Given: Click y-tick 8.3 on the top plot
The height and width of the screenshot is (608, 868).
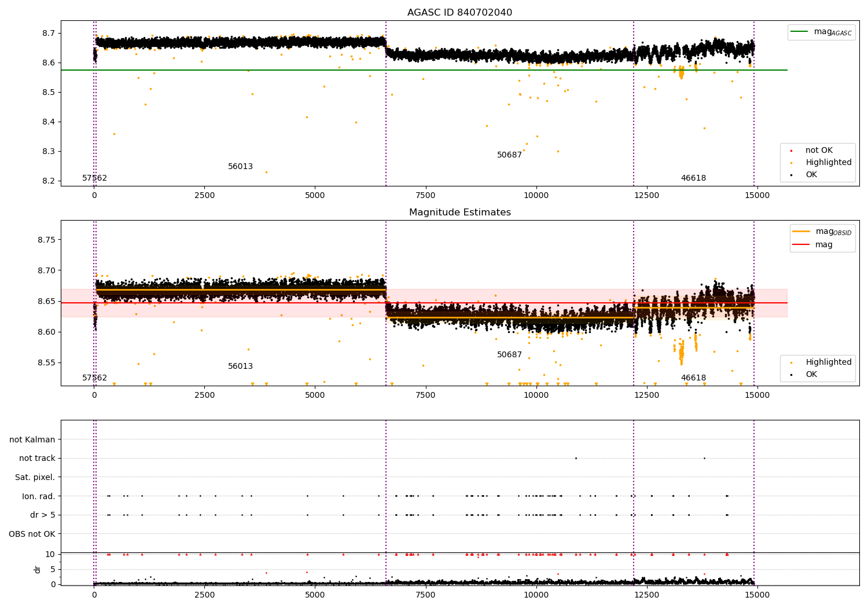Looking at the screenshot, I should (49, 151).
